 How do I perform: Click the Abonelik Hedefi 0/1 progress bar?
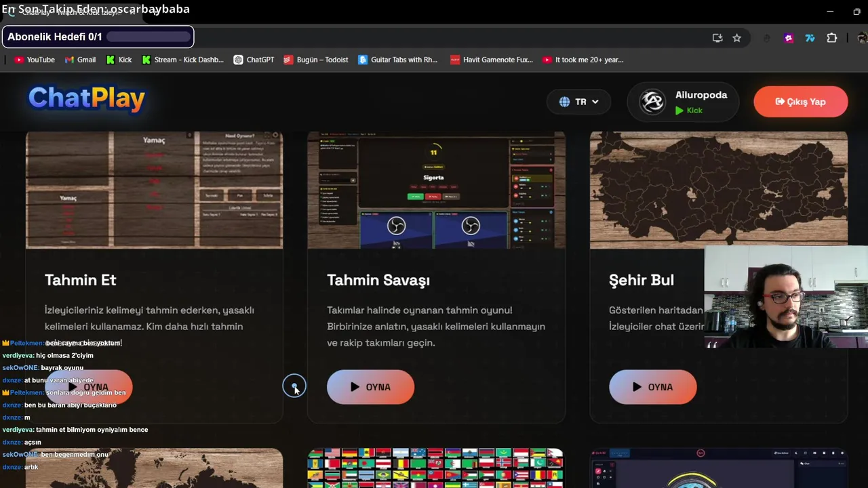(149, 37)
